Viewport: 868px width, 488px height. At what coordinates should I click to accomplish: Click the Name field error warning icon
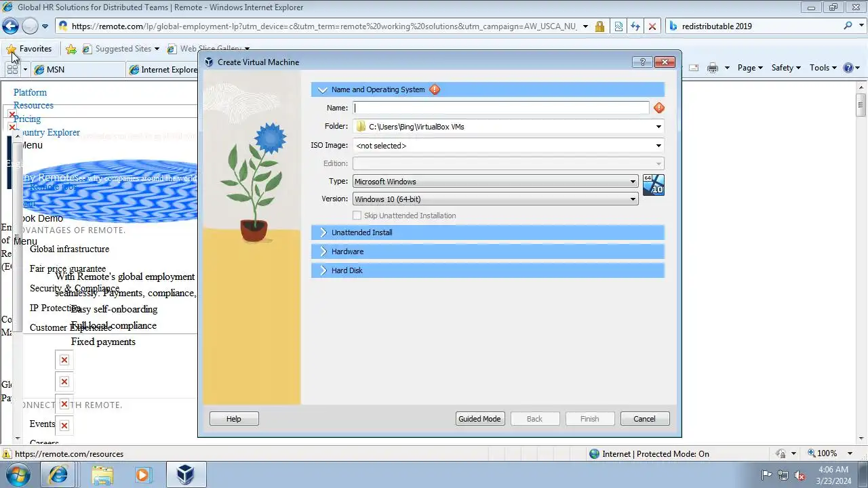[x=659, y=108]
